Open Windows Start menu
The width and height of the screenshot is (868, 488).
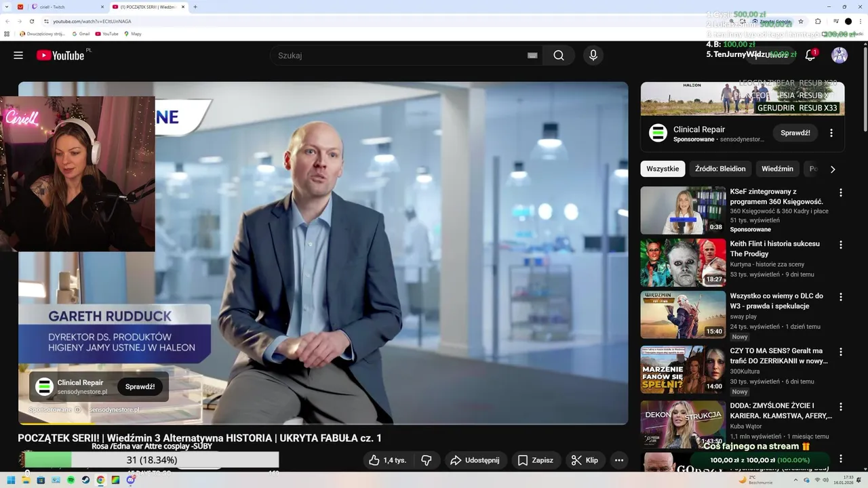coord(11,480)
